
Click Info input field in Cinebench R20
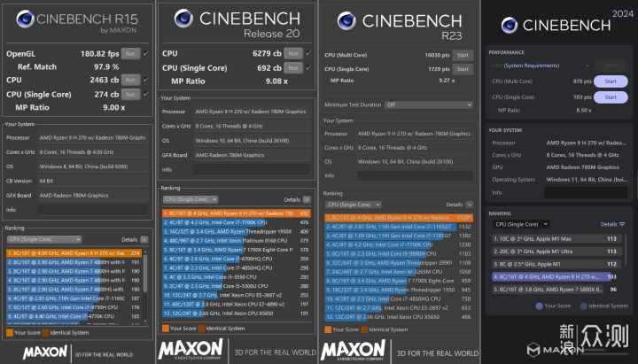point(252,169)
